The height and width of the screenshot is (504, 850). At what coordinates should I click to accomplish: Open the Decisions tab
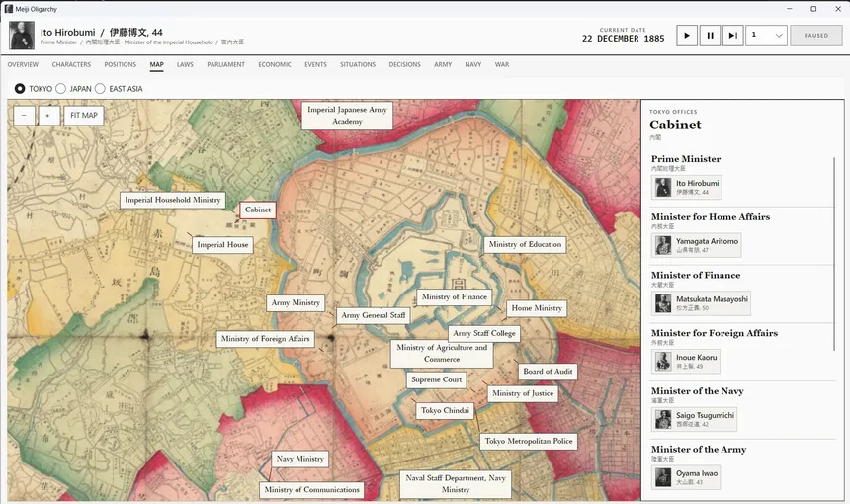coord(405,64)
